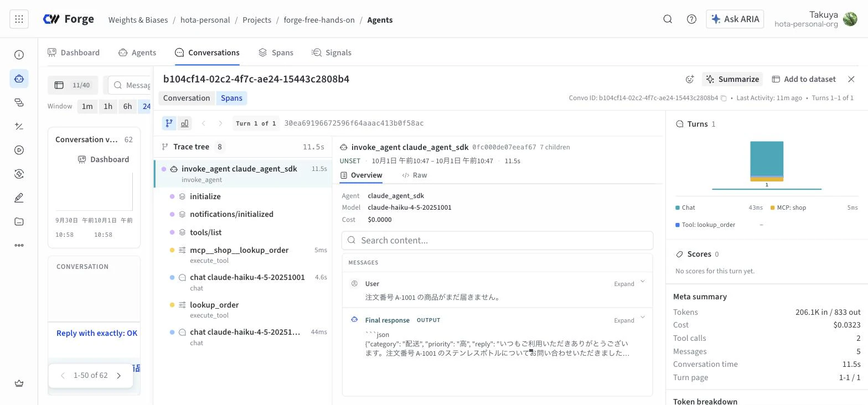
Task: Set window to 1h
Action: (x=108, y=106)
